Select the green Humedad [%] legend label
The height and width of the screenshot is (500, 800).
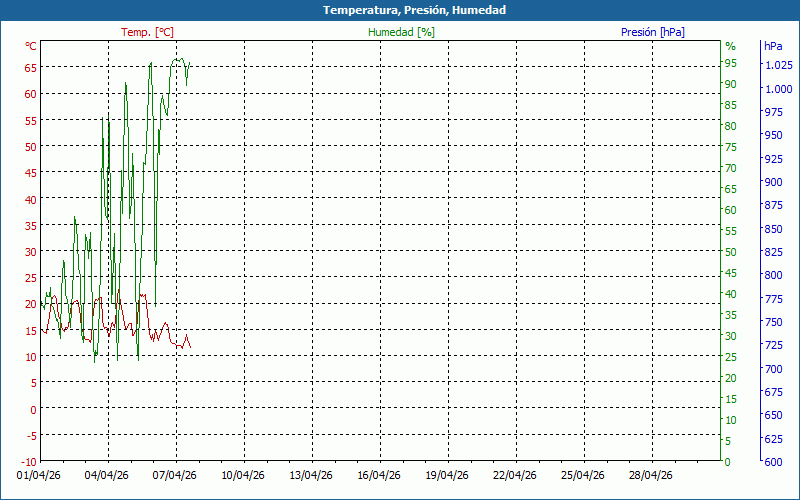(x=402, y=32)
